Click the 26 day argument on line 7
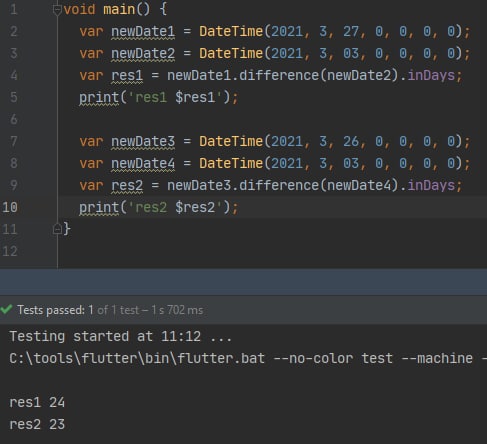 pos(351,142)
